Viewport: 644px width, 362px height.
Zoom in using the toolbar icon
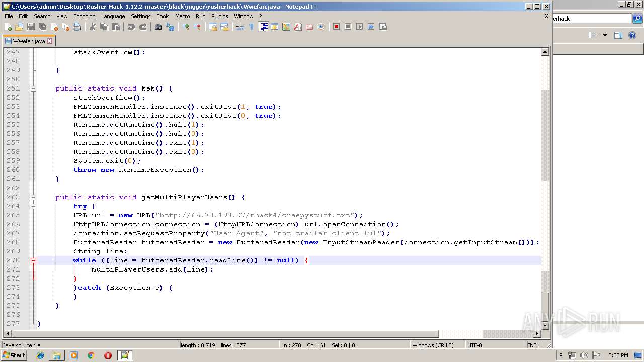[x=186, y=27]
